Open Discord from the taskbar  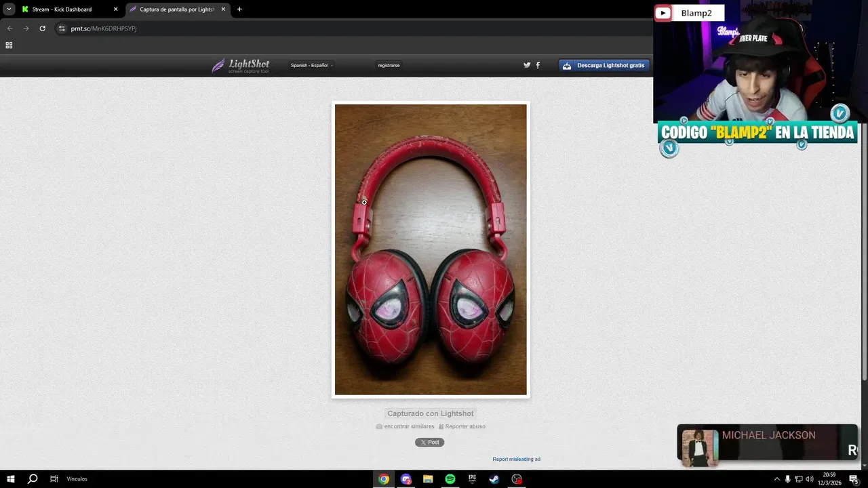pyautogui.click(x=406, y=479)
